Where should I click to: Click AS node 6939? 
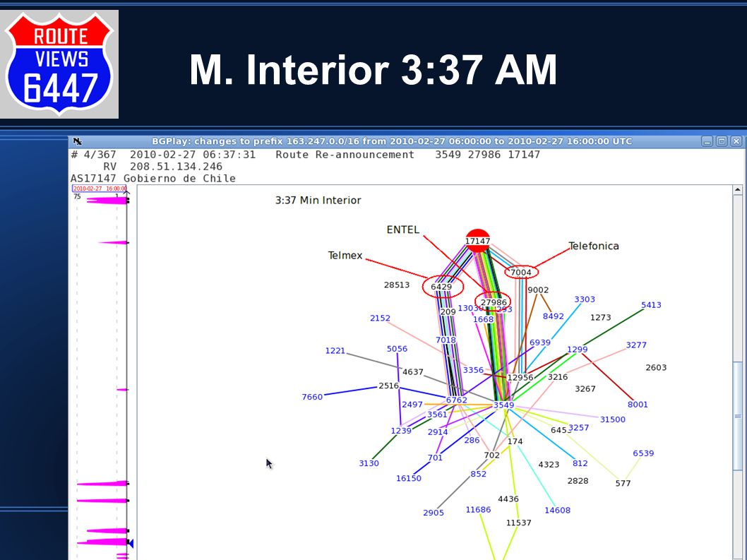click(x=540, y=342)
